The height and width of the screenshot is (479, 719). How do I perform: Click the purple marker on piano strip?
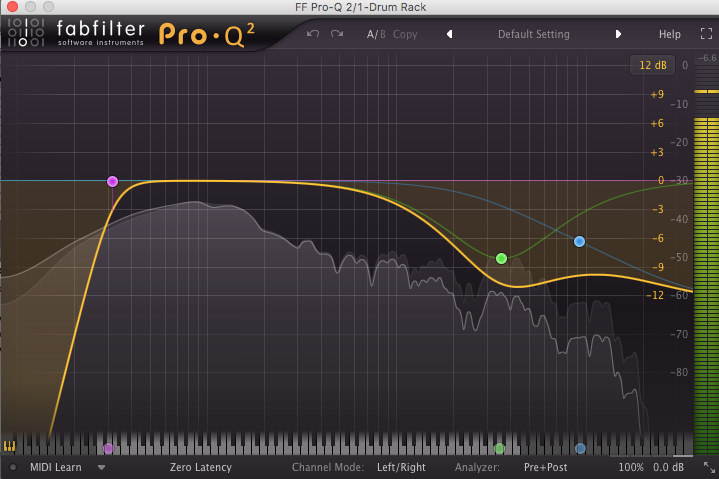(x=108, y=448)
